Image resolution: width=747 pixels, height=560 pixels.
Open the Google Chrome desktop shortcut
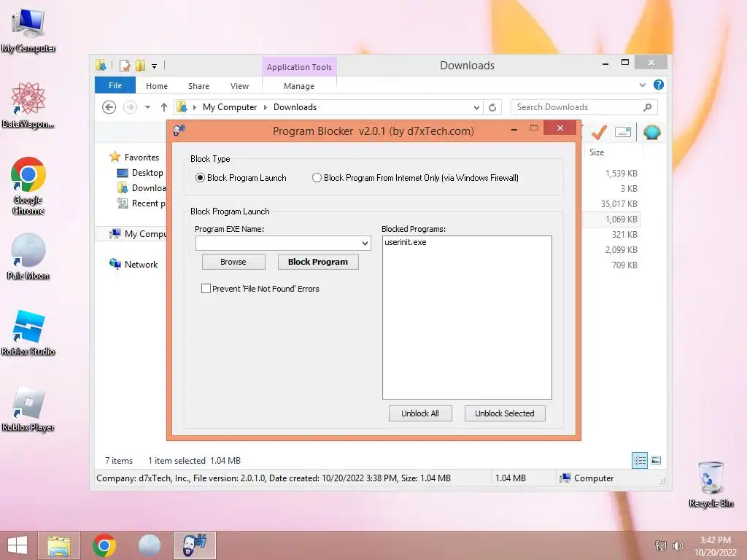point(28,184)
